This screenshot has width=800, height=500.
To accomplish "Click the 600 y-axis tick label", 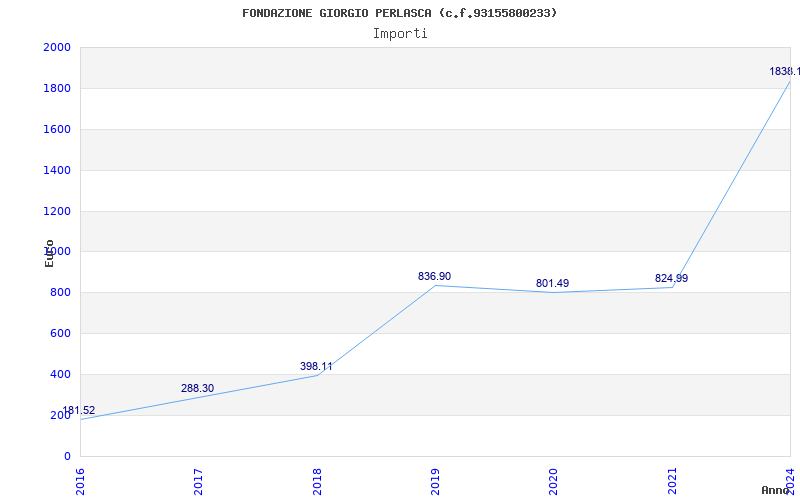I will point(60,334).
